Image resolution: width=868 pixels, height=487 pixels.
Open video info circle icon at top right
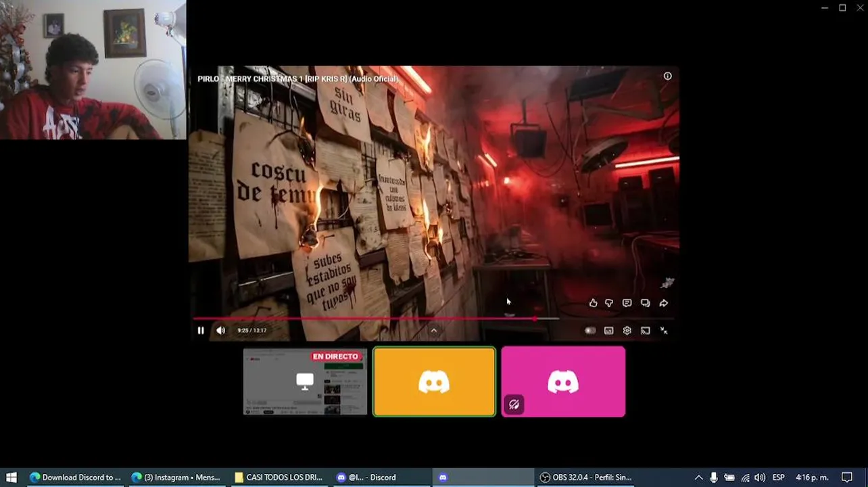pos(667,76)
